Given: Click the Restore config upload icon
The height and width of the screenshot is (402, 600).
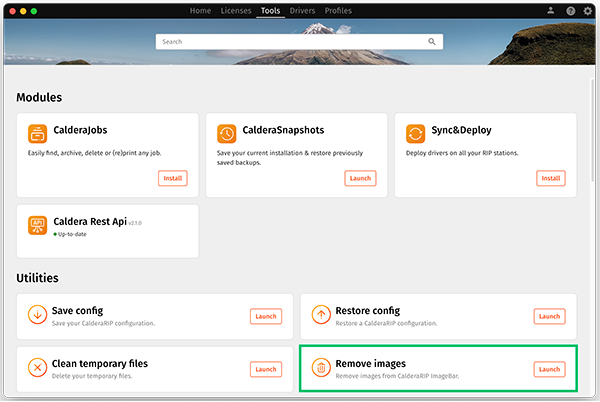Looking at the screenshot, I should (x=321, y=314).
